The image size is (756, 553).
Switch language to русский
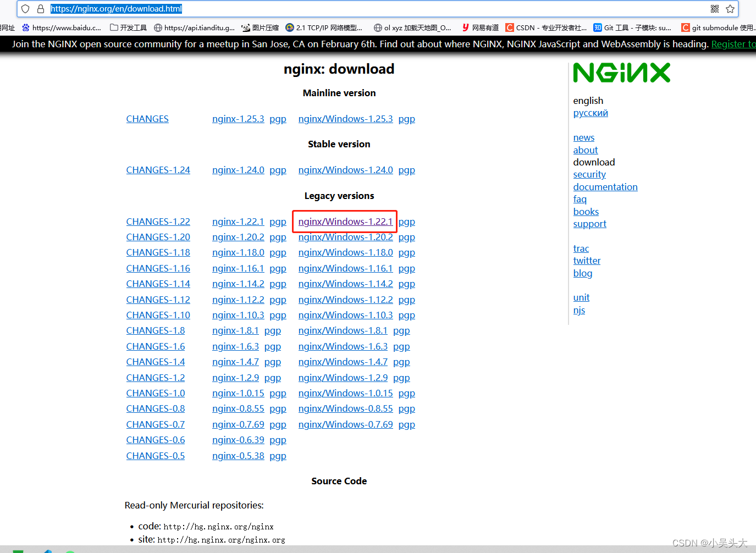[x=591, y=113]
